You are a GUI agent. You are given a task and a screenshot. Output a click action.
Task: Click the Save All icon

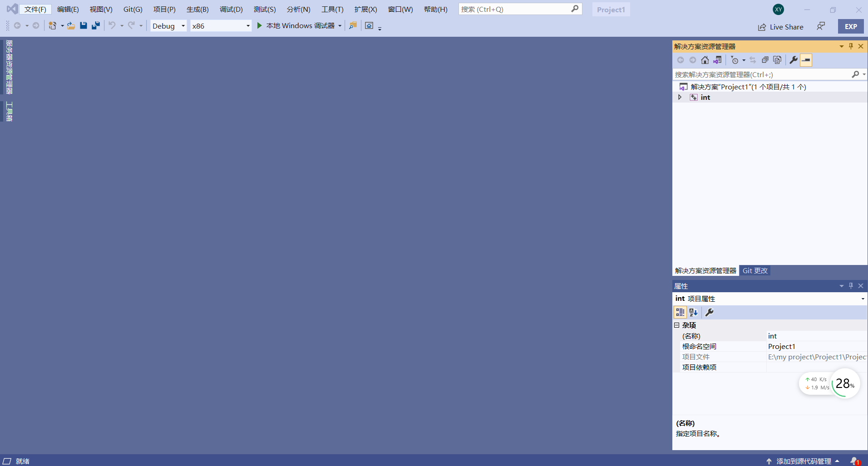95,26
